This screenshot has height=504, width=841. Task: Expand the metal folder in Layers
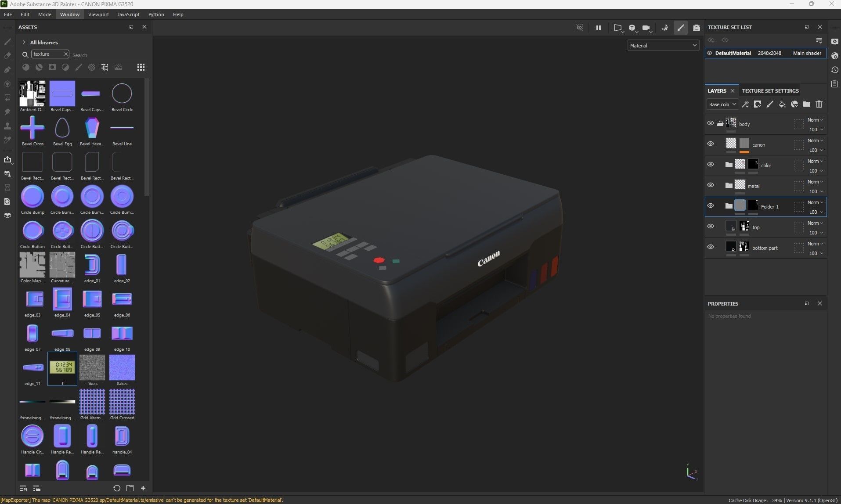[x=729, y=185]
